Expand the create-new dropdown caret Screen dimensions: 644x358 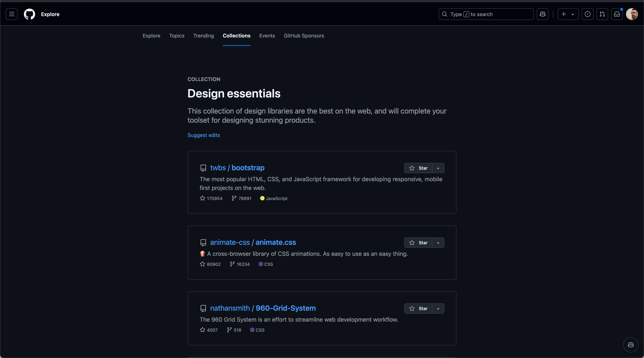point(572,14)
